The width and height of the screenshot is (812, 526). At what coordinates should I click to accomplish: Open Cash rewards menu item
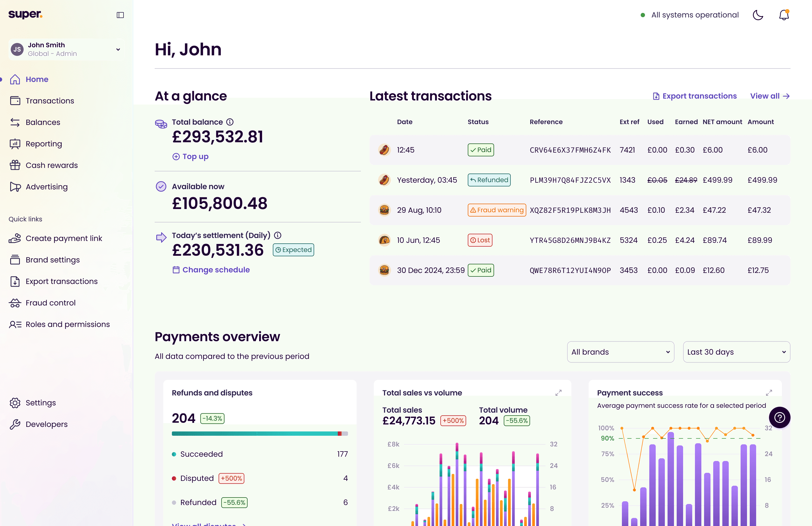tap(52, 165)
